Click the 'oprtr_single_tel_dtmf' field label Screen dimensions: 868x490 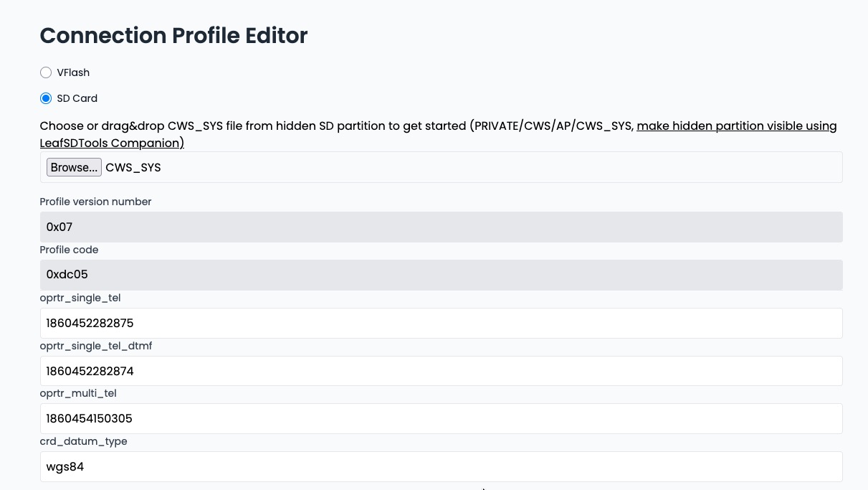click(x=95, y=346)
